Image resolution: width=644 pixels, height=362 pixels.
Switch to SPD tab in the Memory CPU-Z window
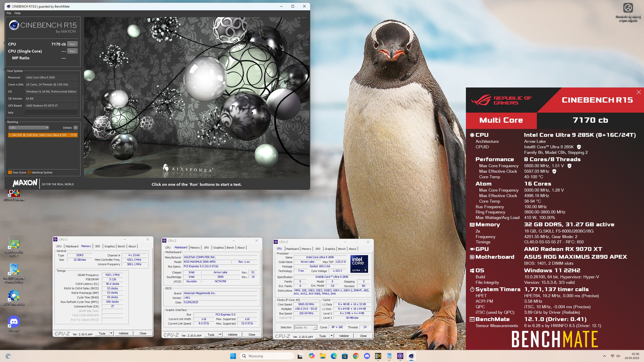coord(97,246)
